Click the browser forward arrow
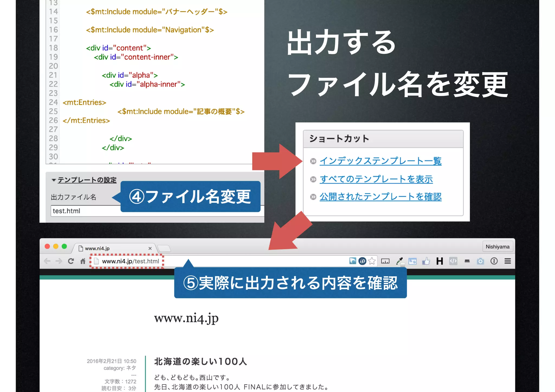Screen dimensions: 555x392 [x=59, y=261]
